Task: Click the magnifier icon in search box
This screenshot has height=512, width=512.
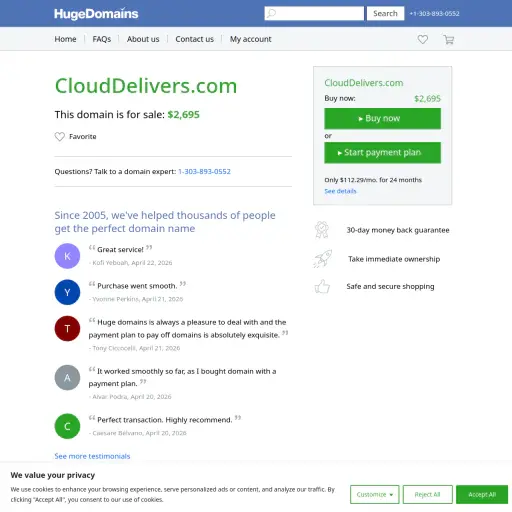Action: coord(271,13)
